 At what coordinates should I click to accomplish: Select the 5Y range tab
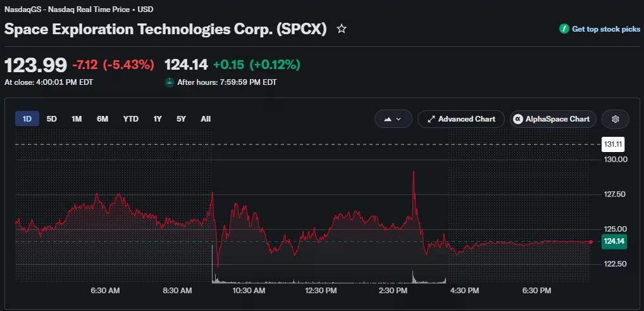pos(181,119)
